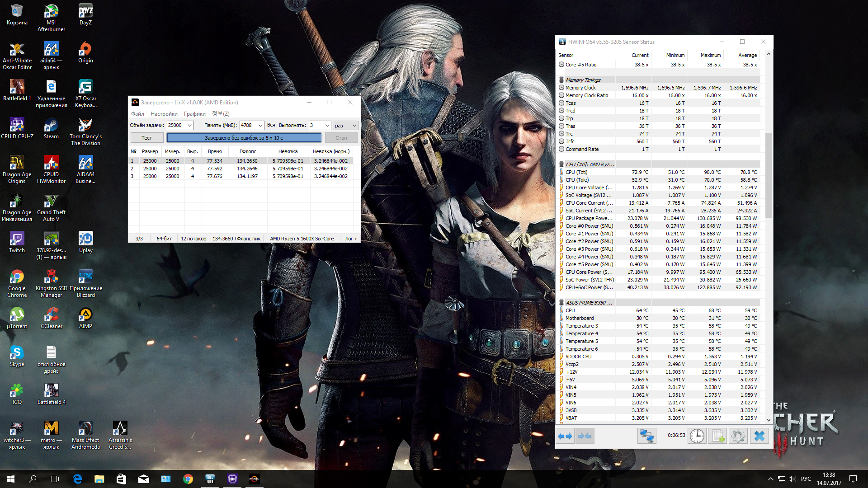This screenshot has width=868, height=488.
Task: Reset sensor timer with the clock icon
Action: click(x=697, y=436)
